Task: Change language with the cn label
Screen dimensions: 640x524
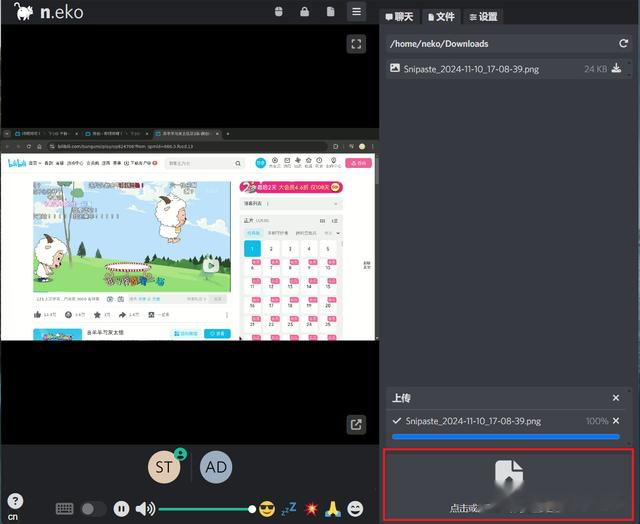Action: 13,517
